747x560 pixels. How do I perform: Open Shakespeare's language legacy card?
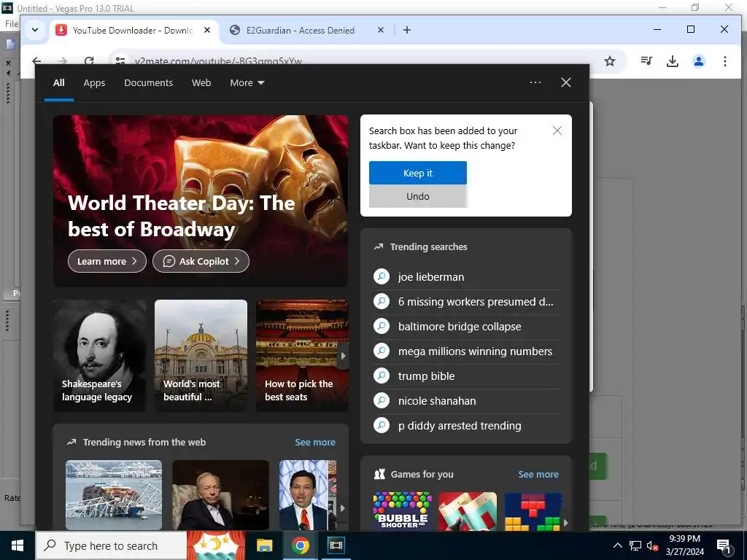(99, 355)
